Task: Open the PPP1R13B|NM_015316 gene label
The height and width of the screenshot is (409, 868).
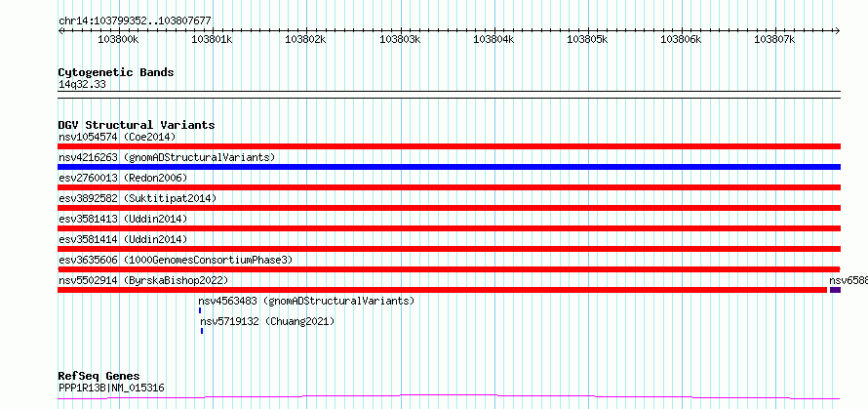Action: click(111, 389)
